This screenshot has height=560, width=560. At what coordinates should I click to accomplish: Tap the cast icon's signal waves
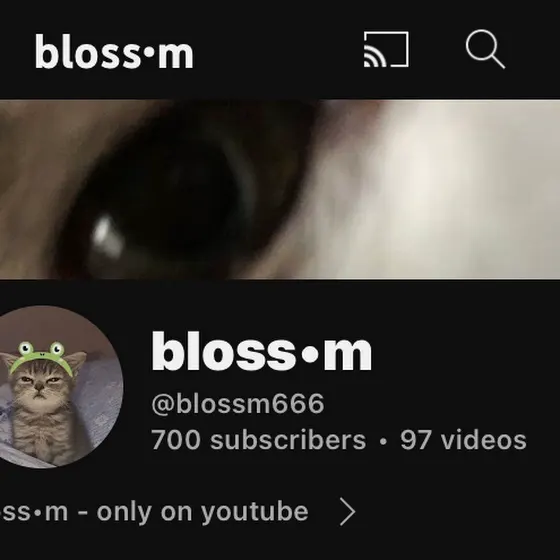pos(374,56)
